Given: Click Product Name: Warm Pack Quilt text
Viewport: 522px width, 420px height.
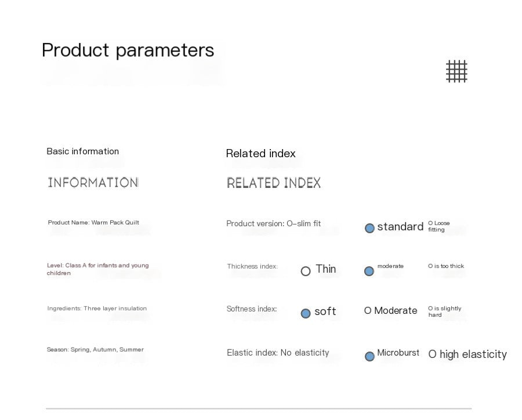Looking at the screenshot, I should 93,223.
